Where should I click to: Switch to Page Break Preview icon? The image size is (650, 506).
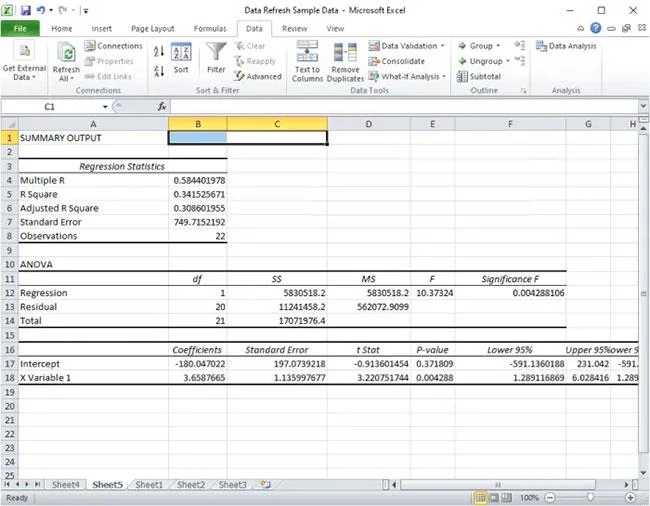pos(507,497)
